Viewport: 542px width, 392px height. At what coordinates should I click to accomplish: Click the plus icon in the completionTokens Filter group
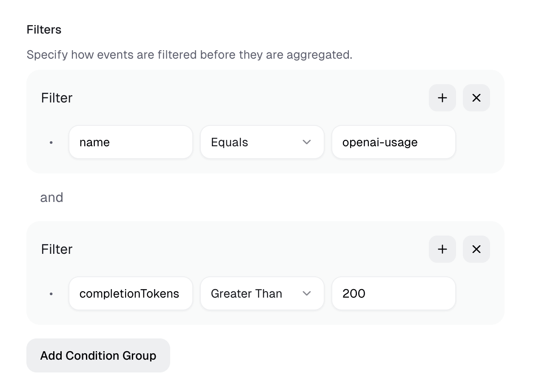pyautogui.click(x=442, y=249)
